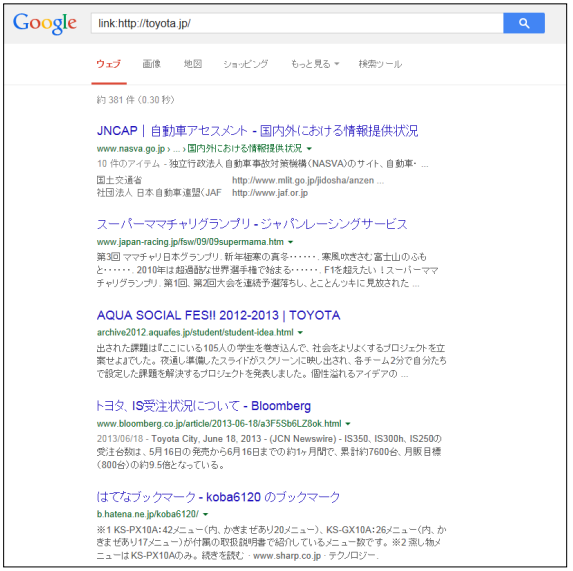Click the http://www.jaf.or.jp text

click(x=270, y=193)
